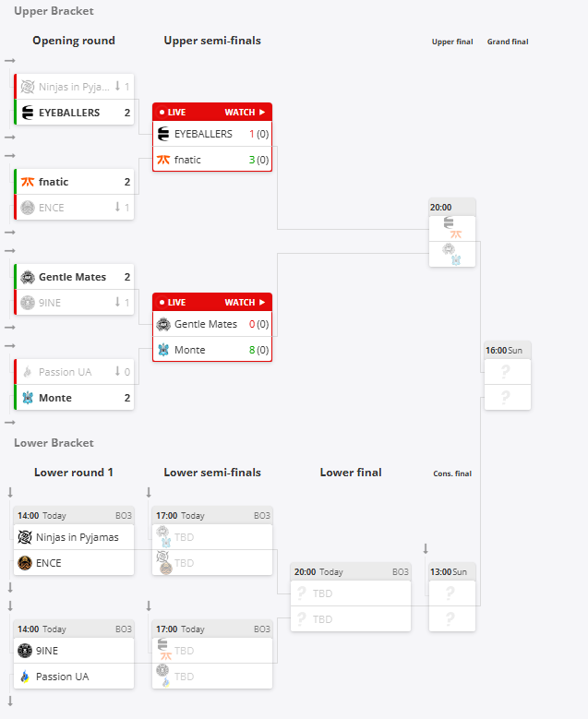The height and width of the screenshot is (719, 588).
Task: Click the Gentle Mates logo in the opening round
Action: (28, 277)
